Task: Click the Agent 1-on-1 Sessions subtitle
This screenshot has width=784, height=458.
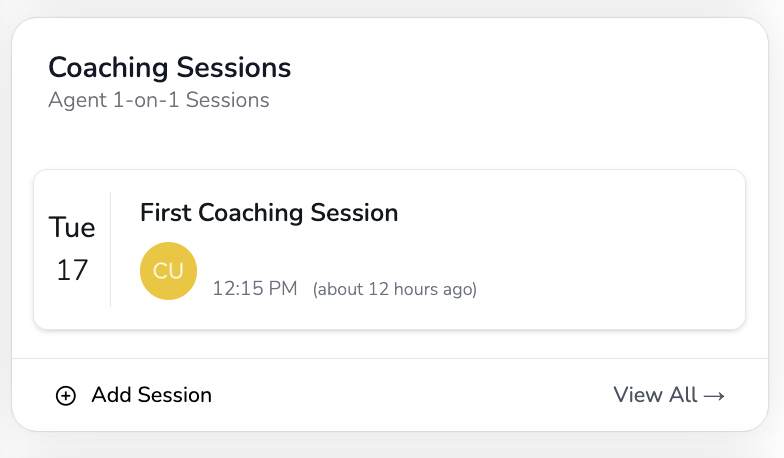Action: (158, 100)
